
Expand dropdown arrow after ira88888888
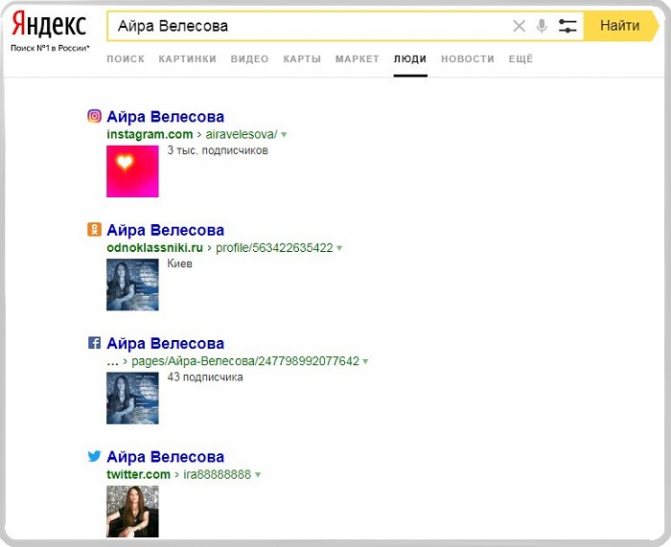pyautogui.click(x=258, y=475)
